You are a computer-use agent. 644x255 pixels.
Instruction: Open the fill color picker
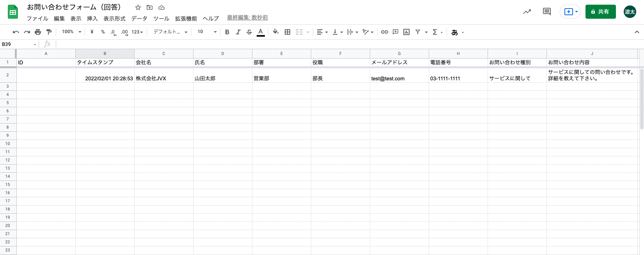[276, 32]
